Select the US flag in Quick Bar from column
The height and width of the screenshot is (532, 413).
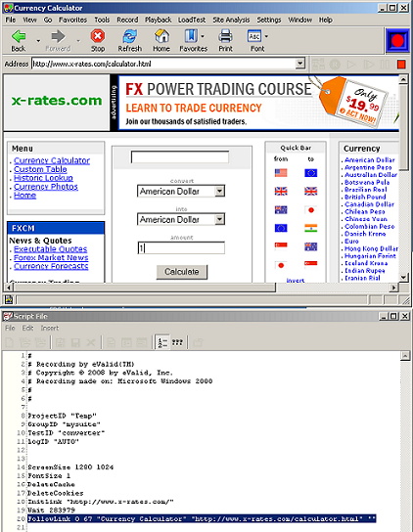click(281, 173)
